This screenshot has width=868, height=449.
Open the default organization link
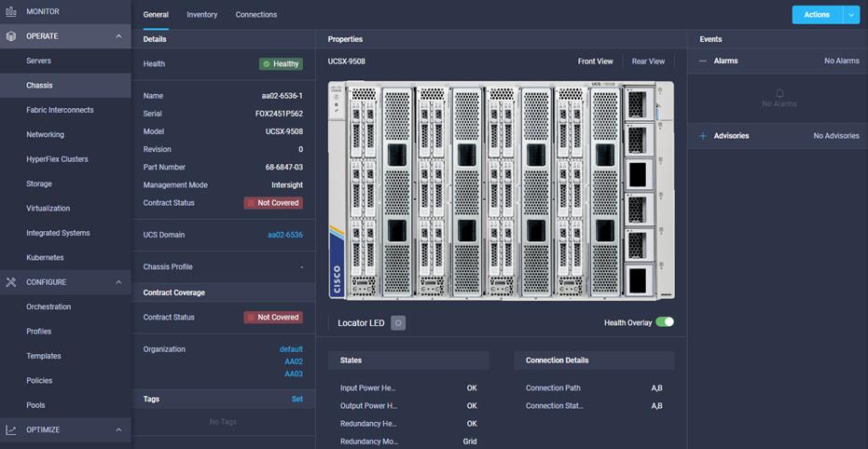click(291, 349)
